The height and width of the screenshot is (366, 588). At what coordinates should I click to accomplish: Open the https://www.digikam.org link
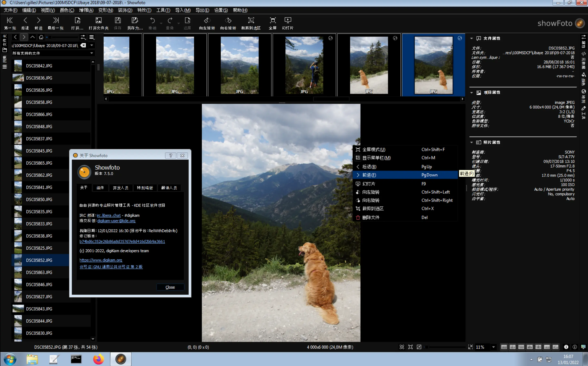[x=101, y=260]
